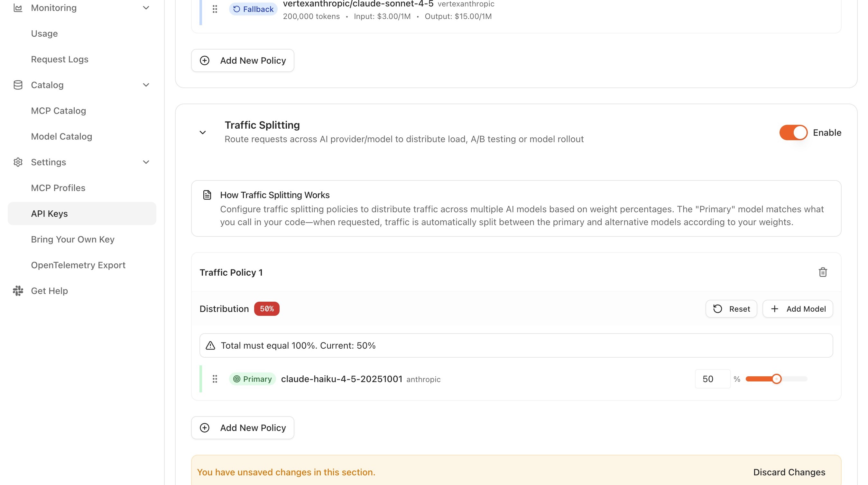This screenshot has width=868, height=485.
Task: Click the Traffic Policy 1 title
Action: coord(231,272)
